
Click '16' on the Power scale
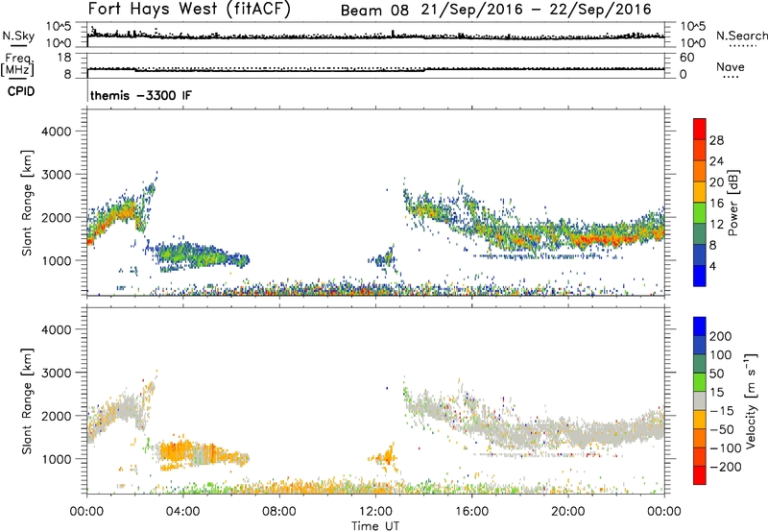click(x=716, y=204)
